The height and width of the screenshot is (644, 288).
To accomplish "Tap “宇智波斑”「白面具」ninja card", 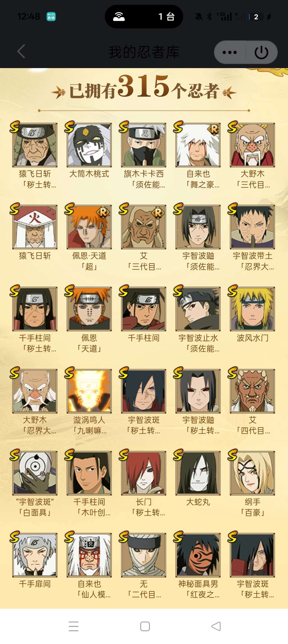I will tap(35, 483).
